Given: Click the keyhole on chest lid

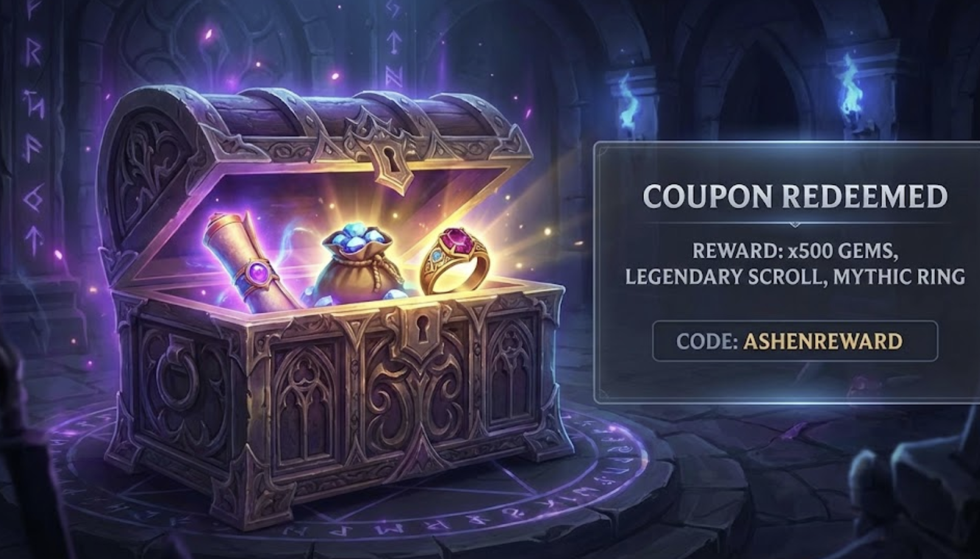Looking at the screenshot, I should [390, 164].
